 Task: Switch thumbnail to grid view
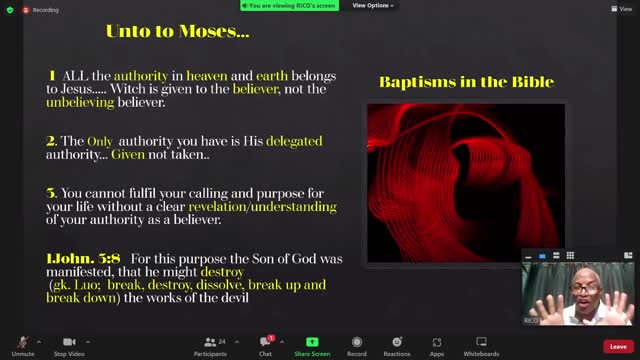570,256
